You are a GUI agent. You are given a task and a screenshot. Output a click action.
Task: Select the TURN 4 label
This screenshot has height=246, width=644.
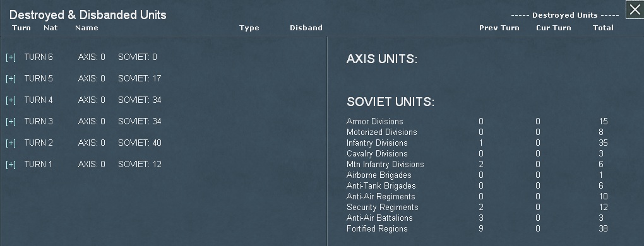tap(39, 100)
